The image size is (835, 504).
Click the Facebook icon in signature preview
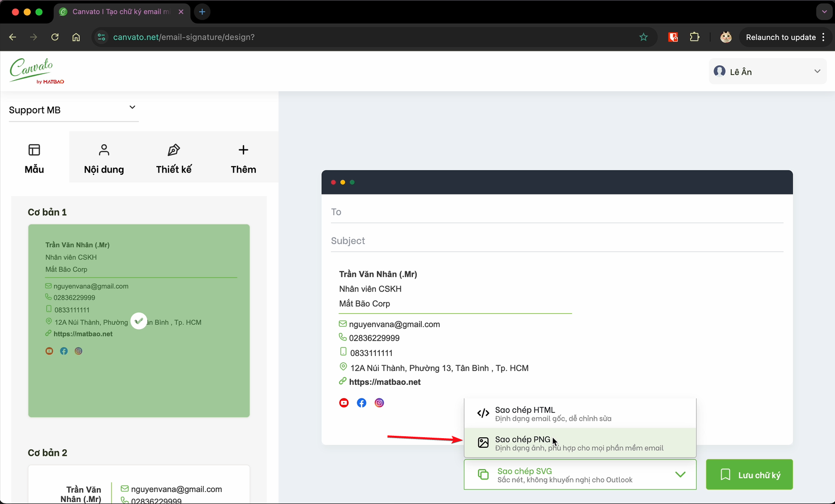(361, 403)
